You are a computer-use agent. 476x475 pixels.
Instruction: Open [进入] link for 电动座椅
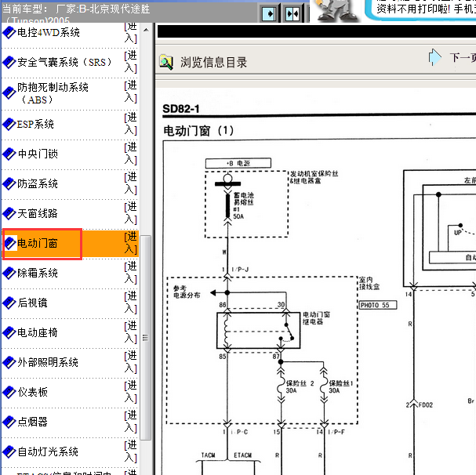click(x=131, y=332)
